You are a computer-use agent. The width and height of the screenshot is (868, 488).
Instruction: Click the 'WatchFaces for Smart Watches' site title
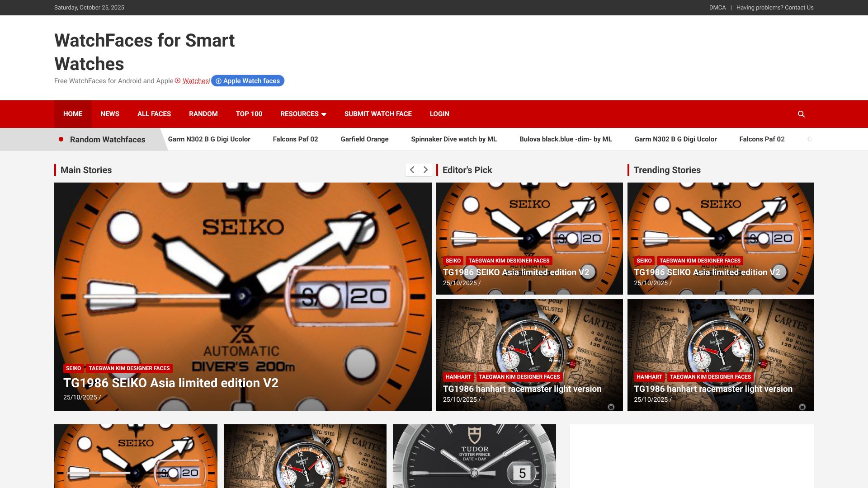pyautogui.click(x=145, y=52)
